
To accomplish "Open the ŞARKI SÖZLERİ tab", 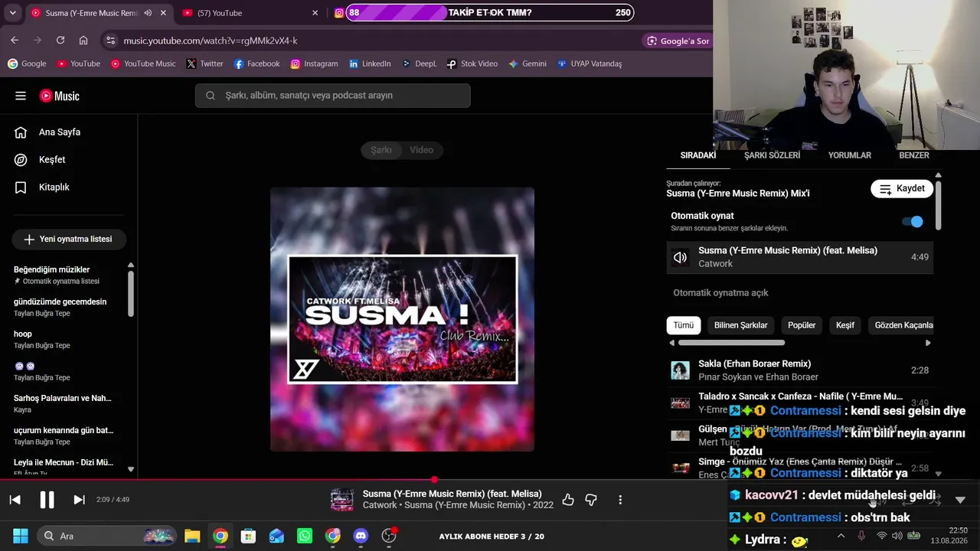I will coord(772,155).
